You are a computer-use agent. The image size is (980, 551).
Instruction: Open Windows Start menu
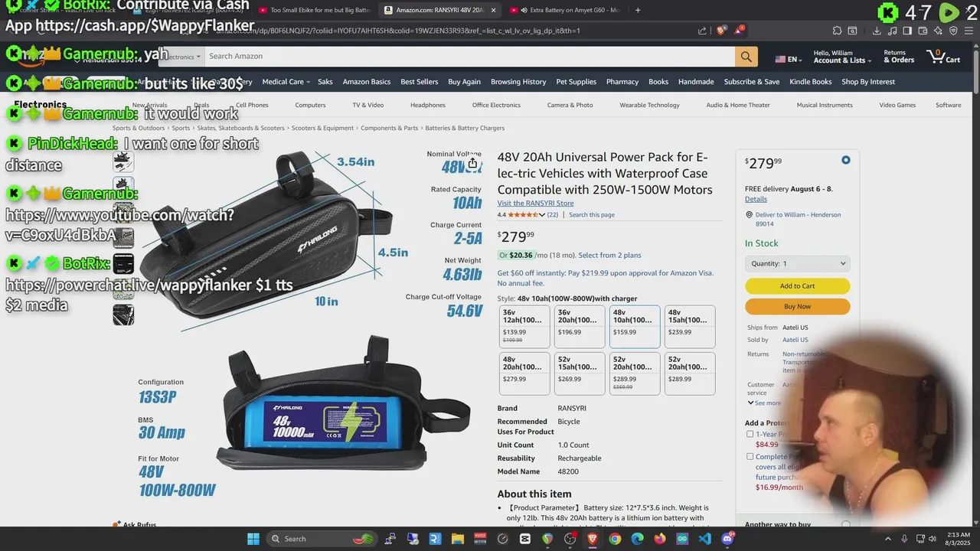click(253, 539)
